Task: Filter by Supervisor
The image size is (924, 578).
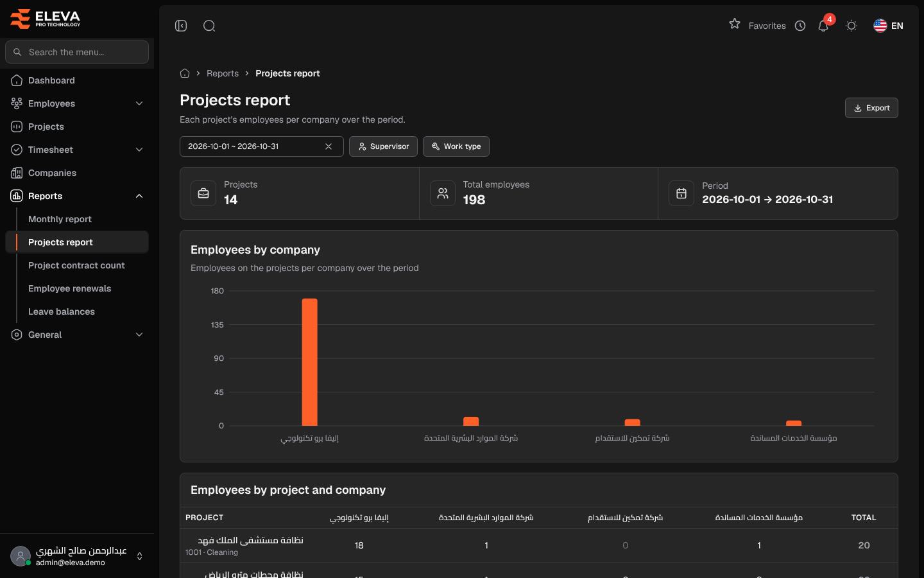Action: tap(383, 146)
